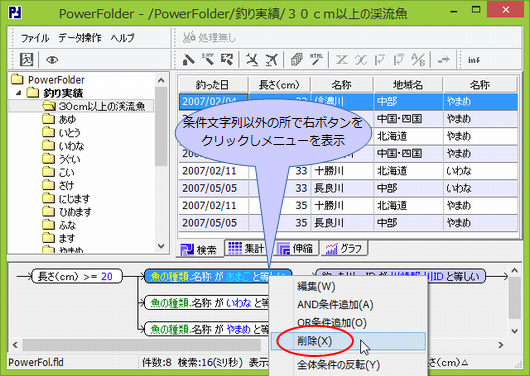Click PowerFol.fld in the status bar
Viewport: 530px width, 376px height.
coord(36,362)
